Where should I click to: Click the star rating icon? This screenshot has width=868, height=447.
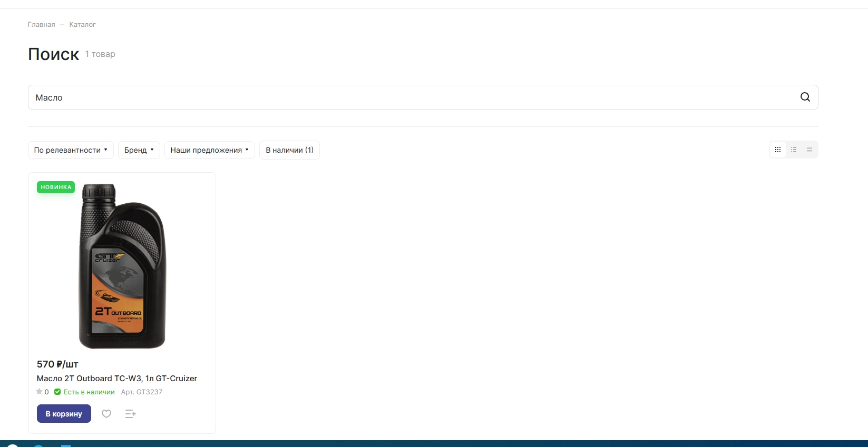coord(40,392)
